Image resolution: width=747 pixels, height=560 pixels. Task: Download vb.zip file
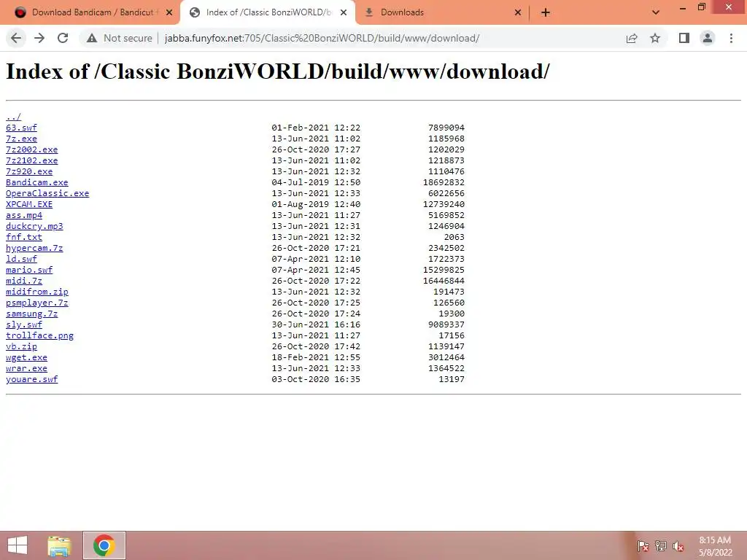tap(21, 346)
